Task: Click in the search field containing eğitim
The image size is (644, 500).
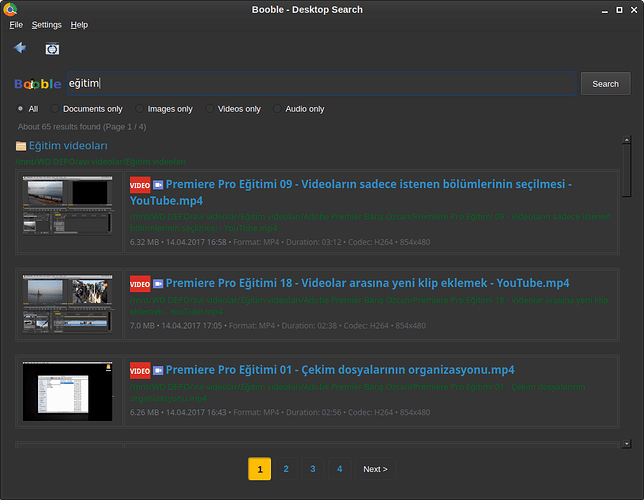Action: tap(322, 83)
